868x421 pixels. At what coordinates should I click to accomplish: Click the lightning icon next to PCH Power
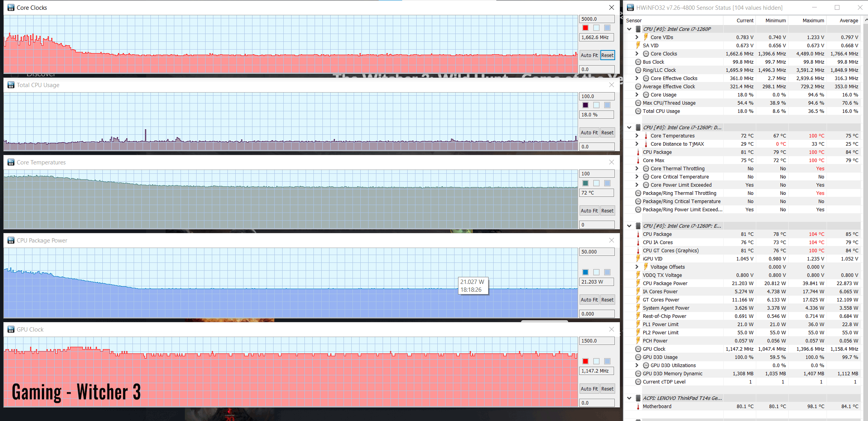[638, 341]
